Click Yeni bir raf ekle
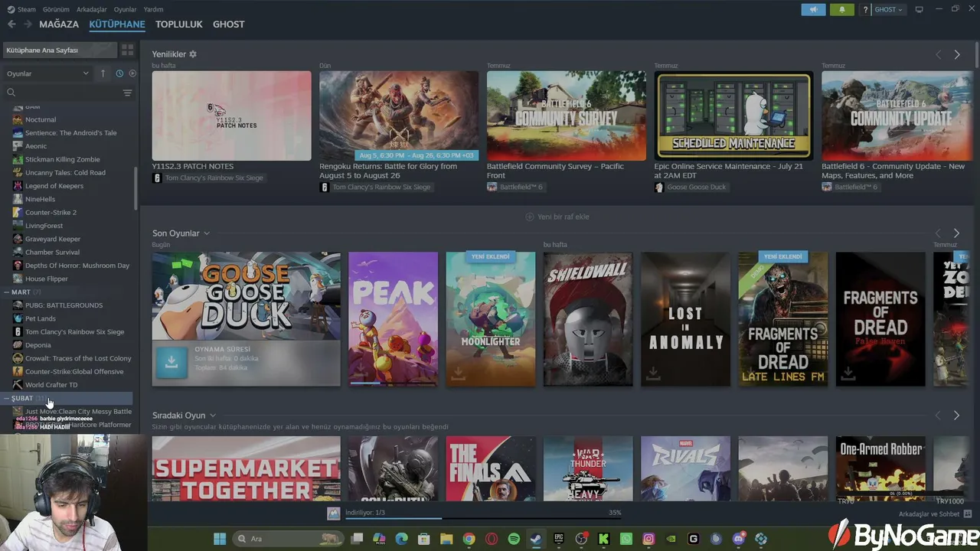This screenshot has height=551, width=980. click(x=557, y=217)
